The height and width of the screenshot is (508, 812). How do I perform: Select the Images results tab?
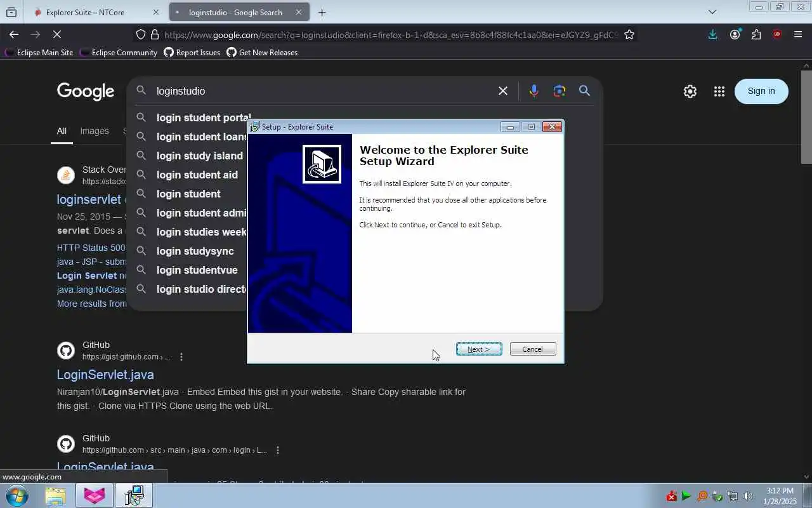(95, 131)
